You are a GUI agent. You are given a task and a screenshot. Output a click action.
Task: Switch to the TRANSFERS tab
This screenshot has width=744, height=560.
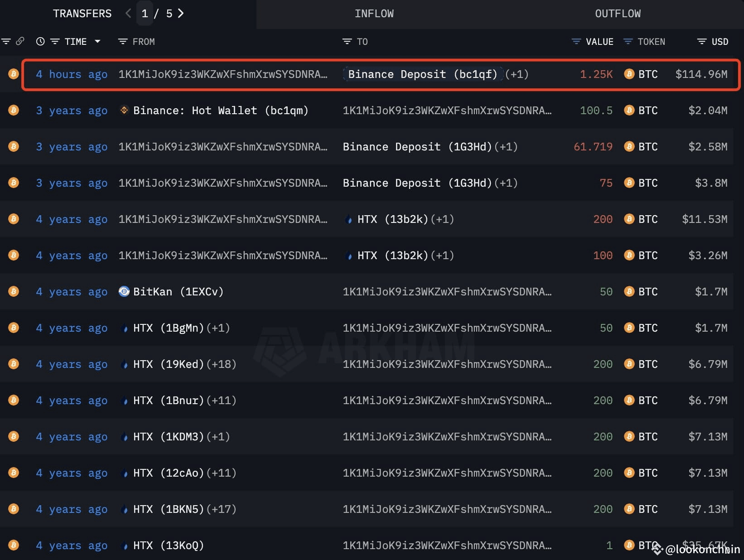coord(82,14)
